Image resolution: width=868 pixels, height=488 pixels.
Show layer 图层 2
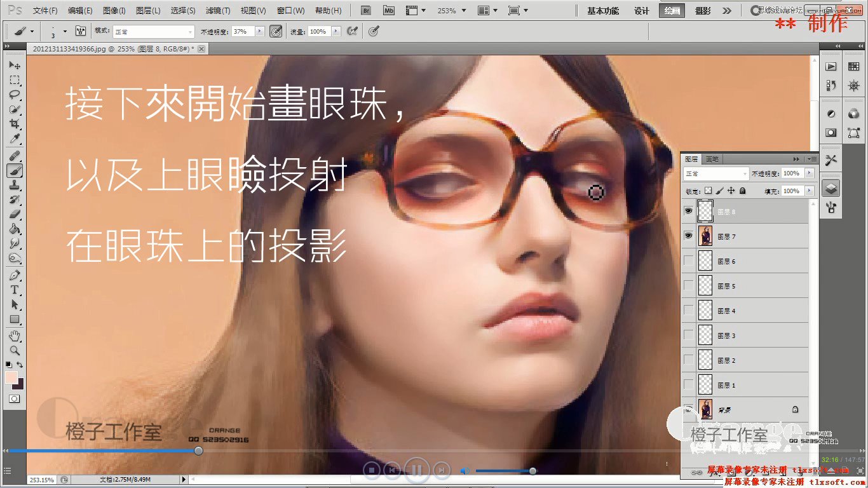688,360
